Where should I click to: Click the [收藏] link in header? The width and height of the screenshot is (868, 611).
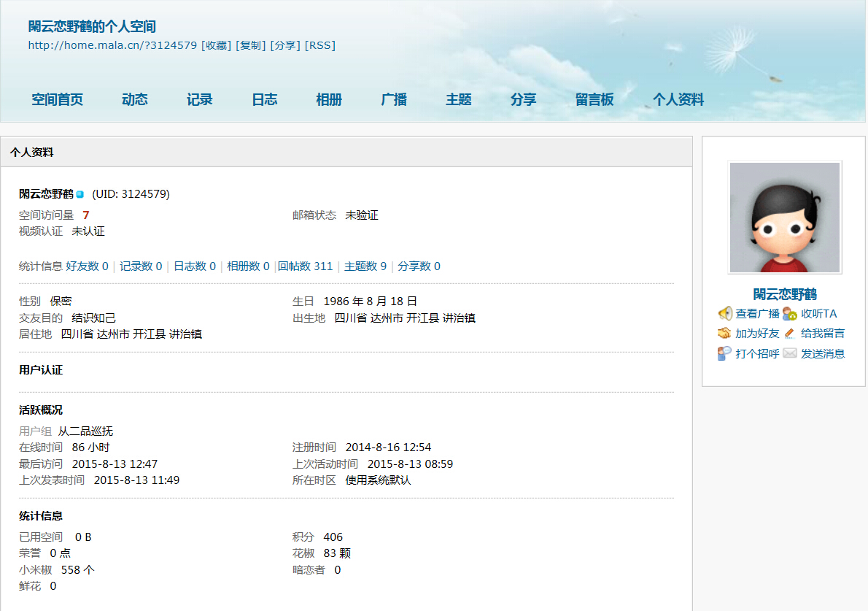point(216,45)
